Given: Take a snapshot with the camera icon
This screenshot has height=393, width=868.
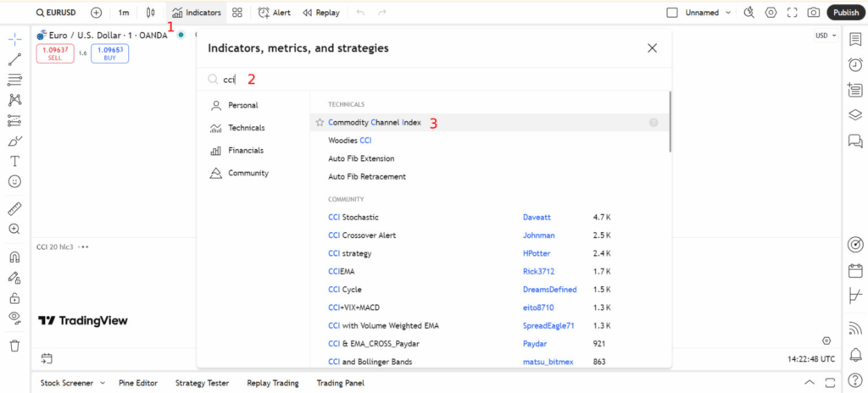Looking at the screenshot, I should point(813,13).
